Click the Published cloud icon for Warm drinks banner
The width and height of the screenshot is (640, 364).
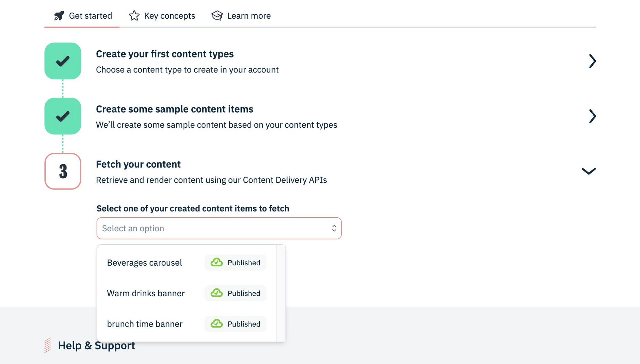217,293
